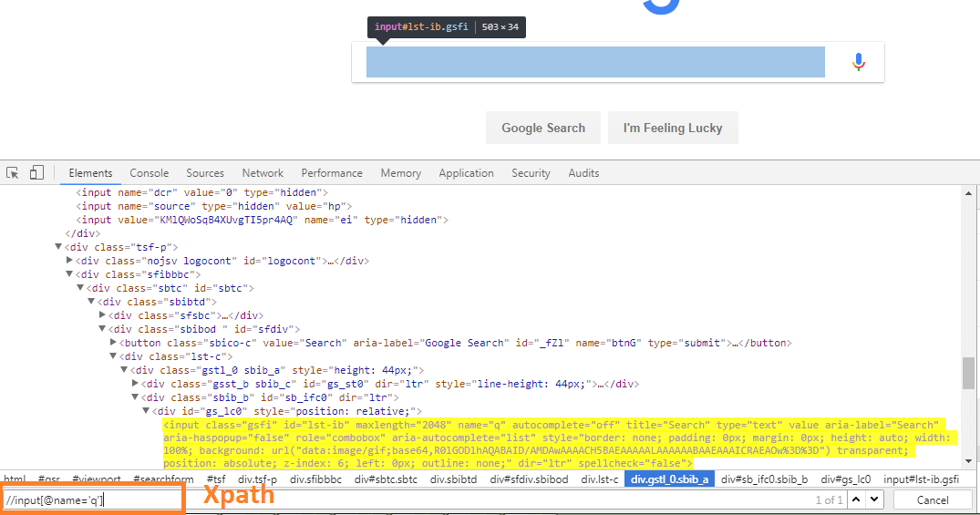Toggle the device toolbar icon
The image size is (980, 515).
[36, 172]
